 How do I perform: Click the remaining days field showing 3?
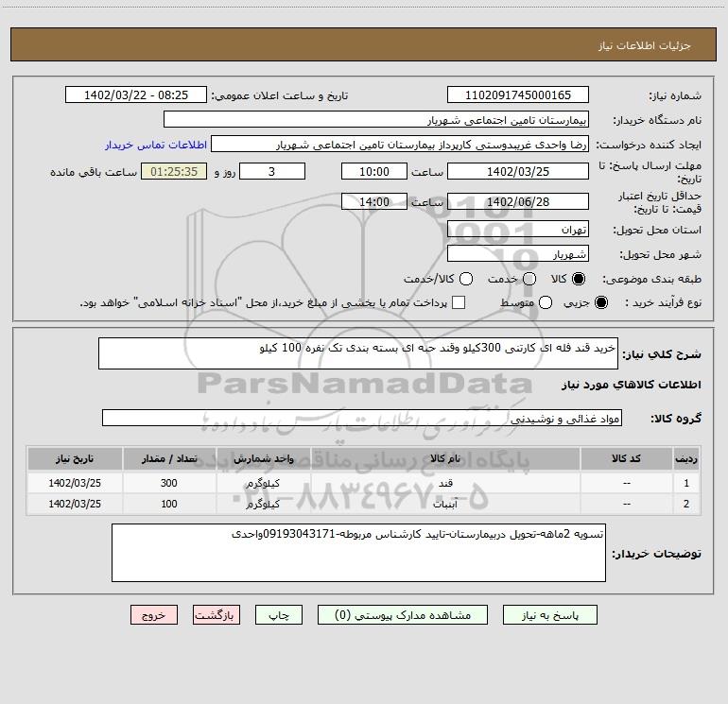click(x=272, y=171)
